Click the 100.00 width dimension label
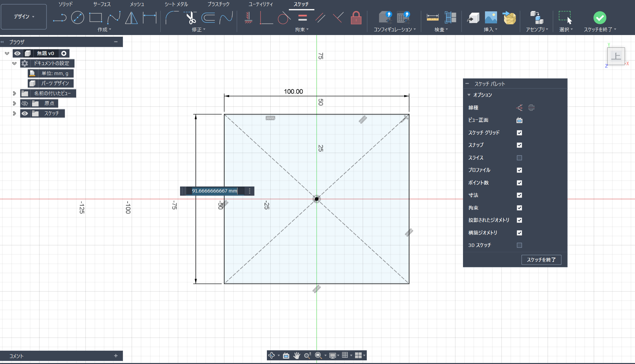 (293, 91)
